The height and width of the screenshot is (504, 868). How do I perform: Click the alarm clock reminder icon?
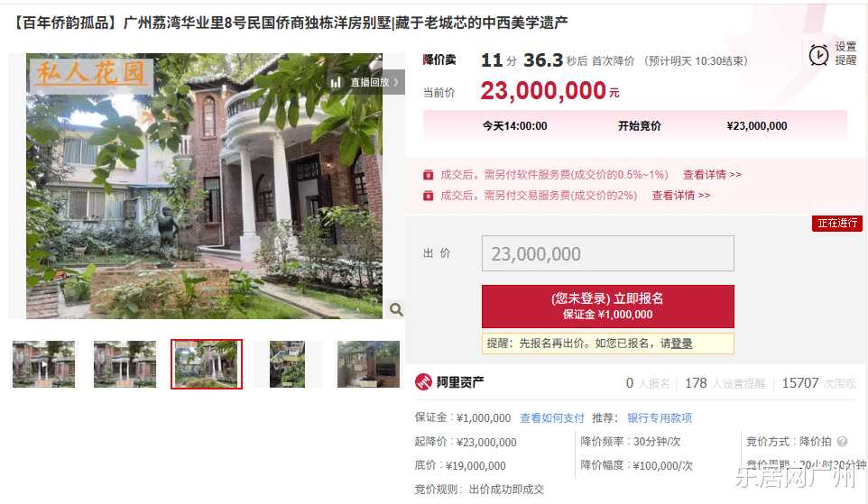[x=818, y=55]
